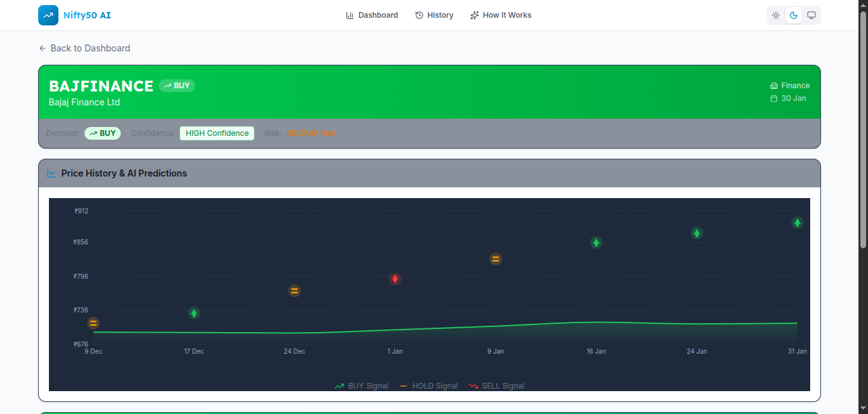
Task: Click the 9 Jan hold signal marker
Action: (496, 259)
